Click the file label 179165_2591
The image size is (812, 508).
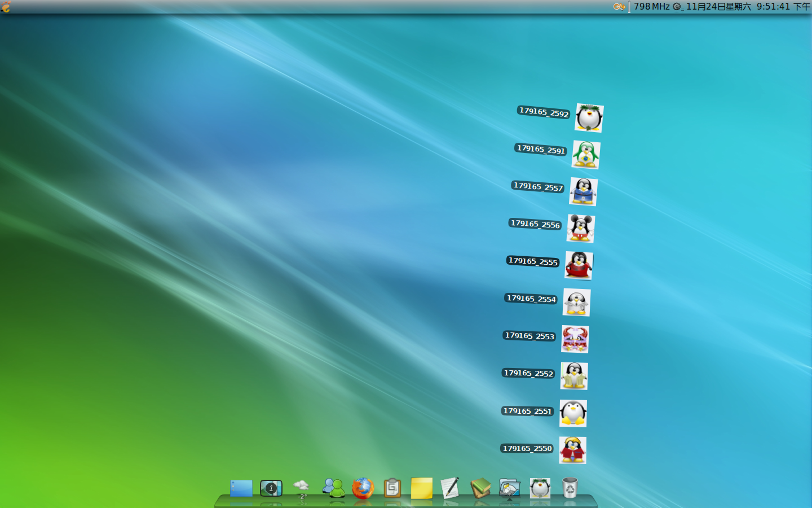pyautogui.click(x=541, y=150)
